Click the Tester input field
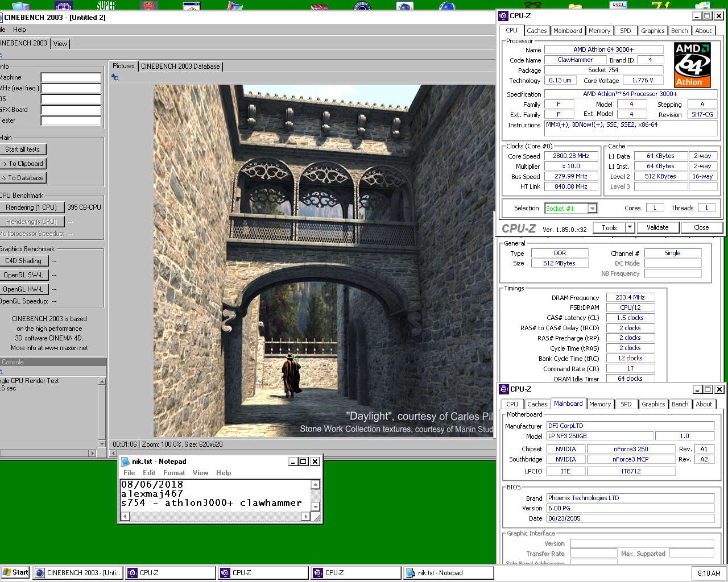This screenshot has height=582, width=728. click(x=71, y=120)
